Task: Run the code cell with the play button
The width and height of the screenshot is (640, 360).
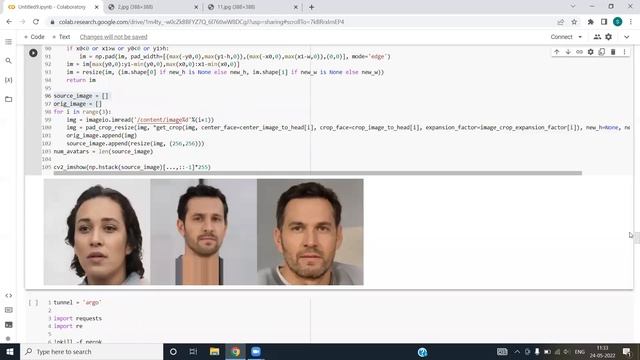Action: click(33, 53)
